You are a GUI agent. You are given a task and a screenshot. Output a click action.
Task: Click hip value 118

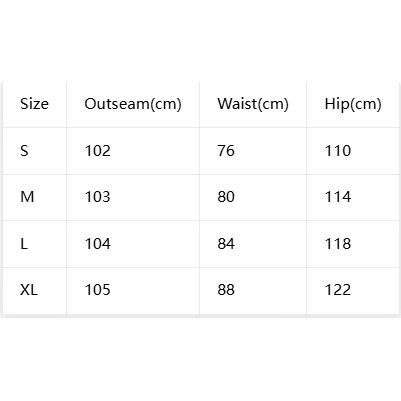[x=338, y=244]
